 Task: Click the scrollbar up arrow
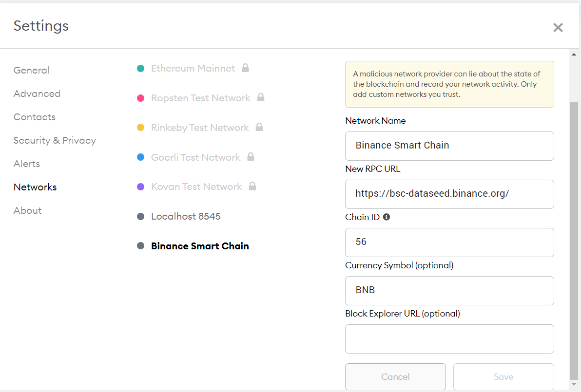(x=574, y=55)
